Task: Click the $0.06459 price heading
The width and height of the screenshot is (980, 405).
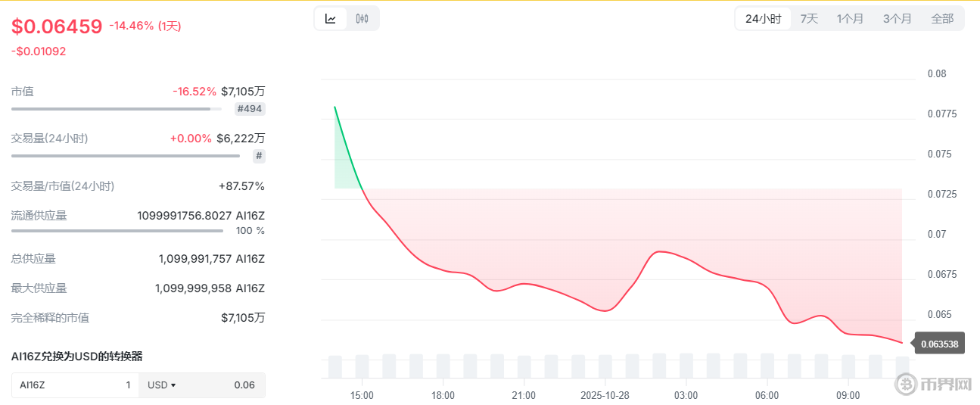Action: pos(57,26)
